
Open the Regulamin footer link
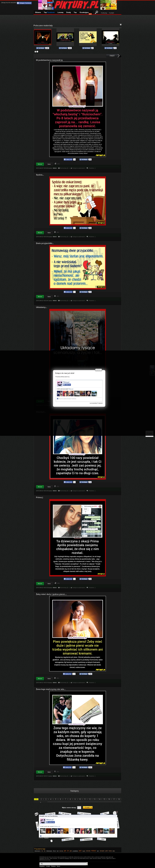click(42, 866)
